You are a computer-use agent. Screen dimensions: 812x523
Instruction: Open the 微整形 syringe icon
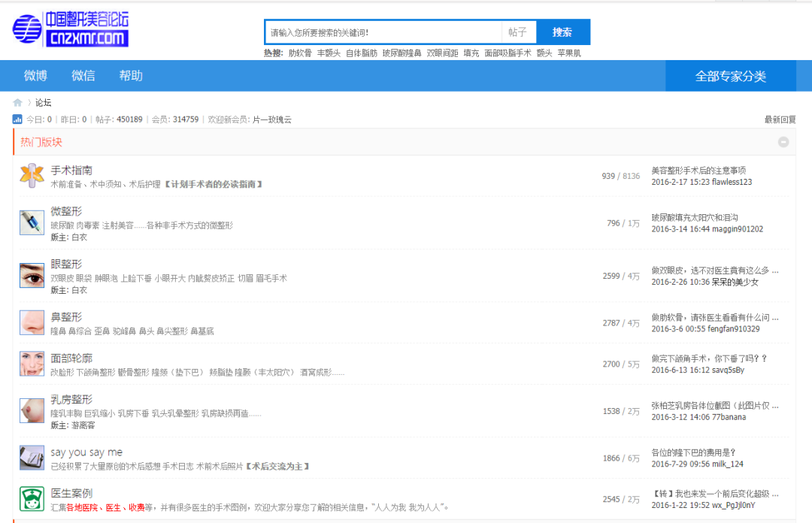tap(32, 222)
